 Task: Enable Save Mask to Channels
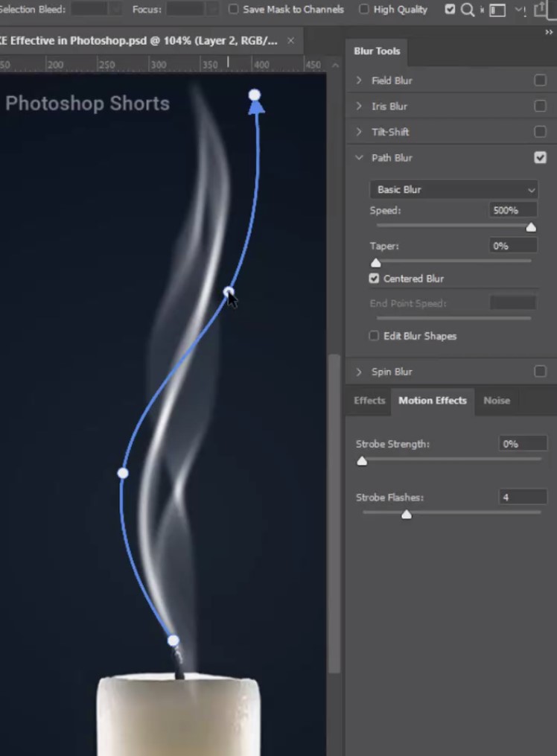point(233,9)
